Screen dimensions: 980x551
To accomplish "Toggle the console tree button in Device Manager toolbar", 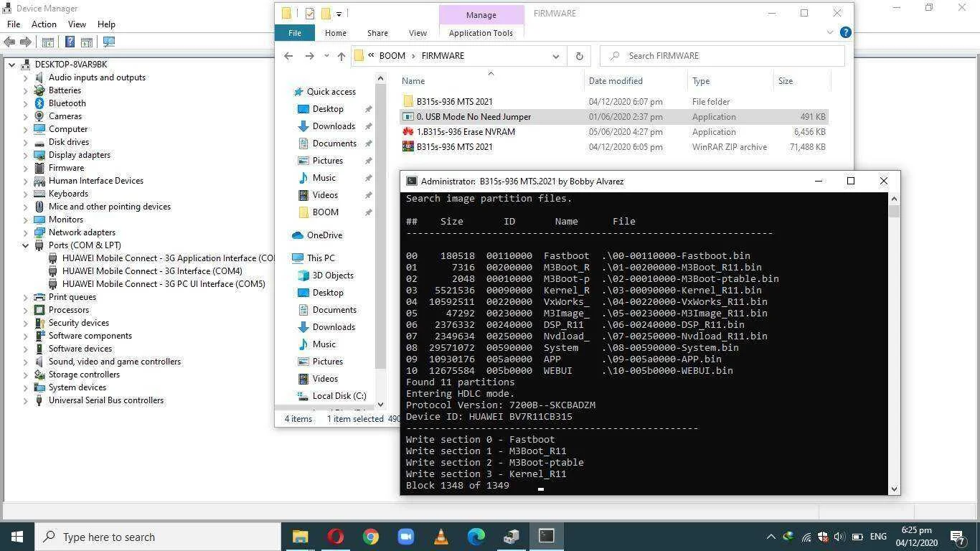I will point(48,42).
